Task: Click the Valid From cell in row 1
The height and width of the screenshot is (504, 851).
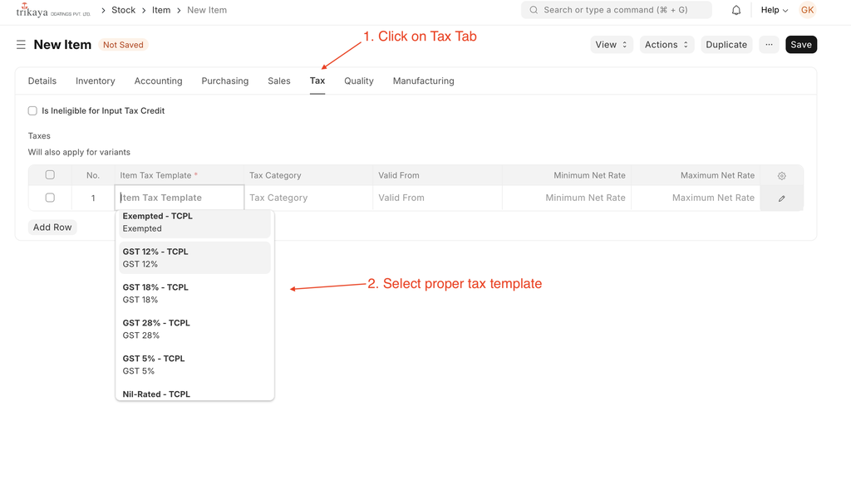Action: (x=437, y=198)
